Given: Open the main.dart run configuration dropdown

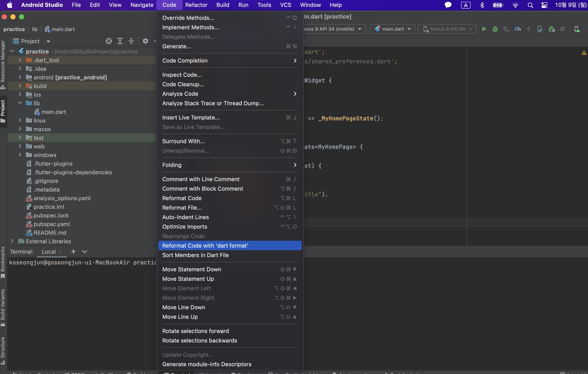Looking at the screenshot, I should [x=392, y=29].
